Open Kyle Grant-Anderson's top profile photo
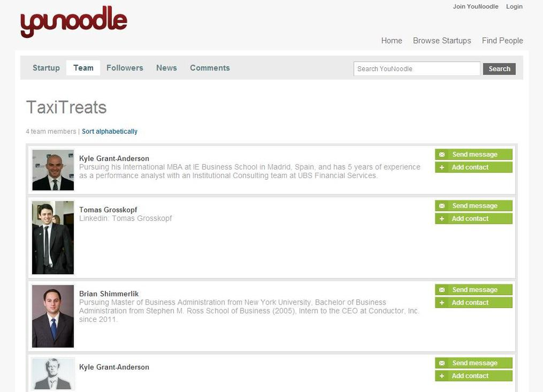 coord(53,170)
